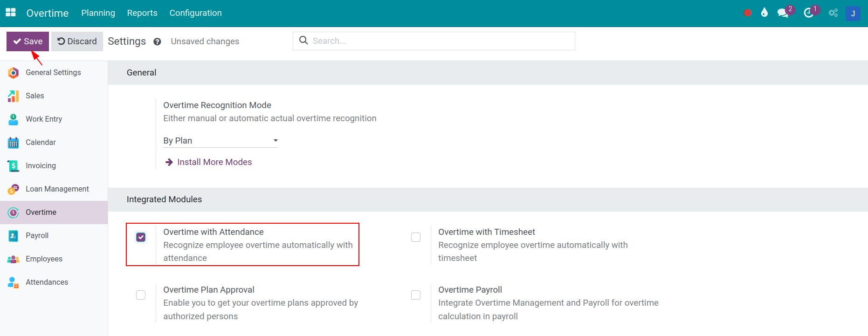868x336 pixels.
Task: Follow the Install More Modes link
Action: click(x=214, y=162)
